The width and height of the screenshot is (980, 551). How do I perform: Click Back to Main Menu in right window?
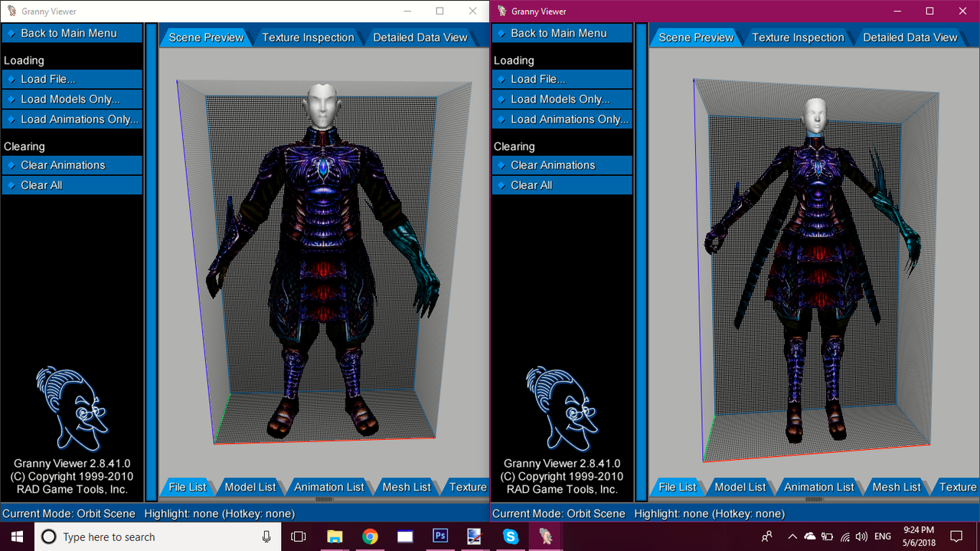click(562, 33)
